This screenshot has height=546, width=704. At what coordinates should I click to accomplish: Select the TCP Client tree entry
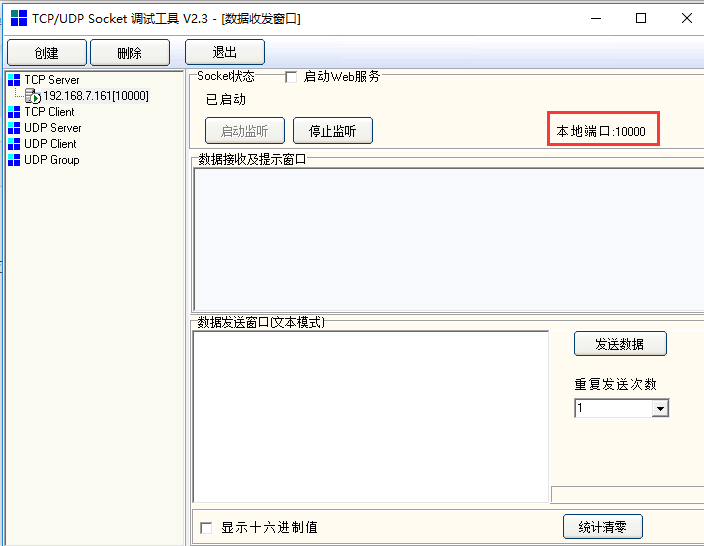(49, 112)
